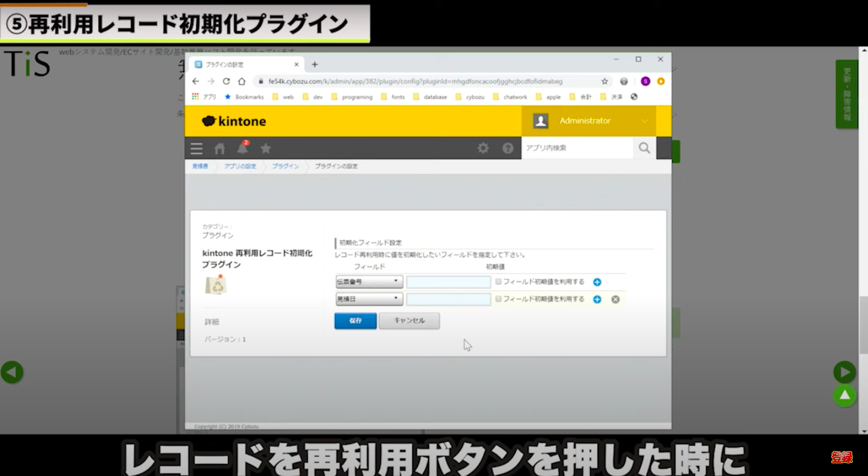Viewport: 868px width, 476px height.
Task: Open the kintone hamburger menu icon
Action: pyautogui.click(x=197, y=148)
